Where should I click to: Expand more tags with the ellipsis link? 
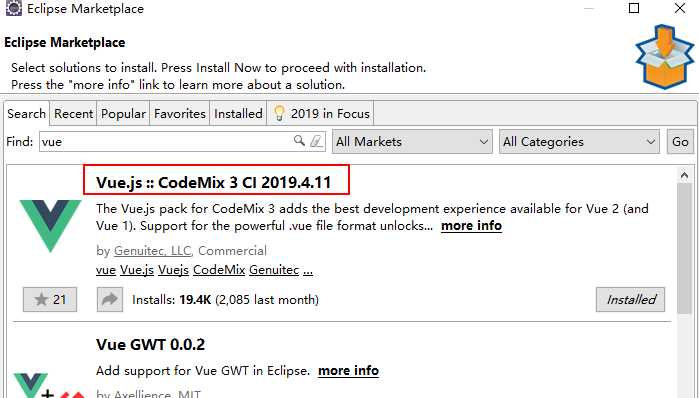[308, 271]
